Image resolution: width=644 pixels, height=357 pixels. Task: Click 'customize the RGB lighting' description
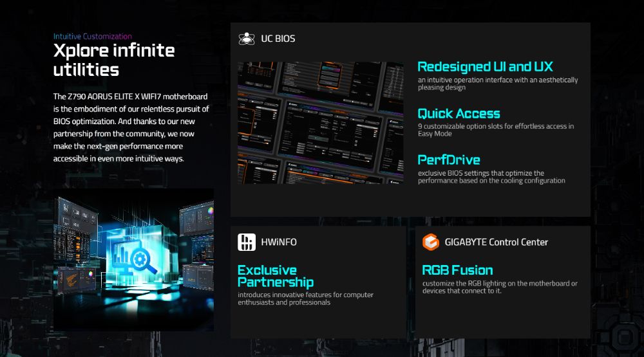(x=500, y=287)
